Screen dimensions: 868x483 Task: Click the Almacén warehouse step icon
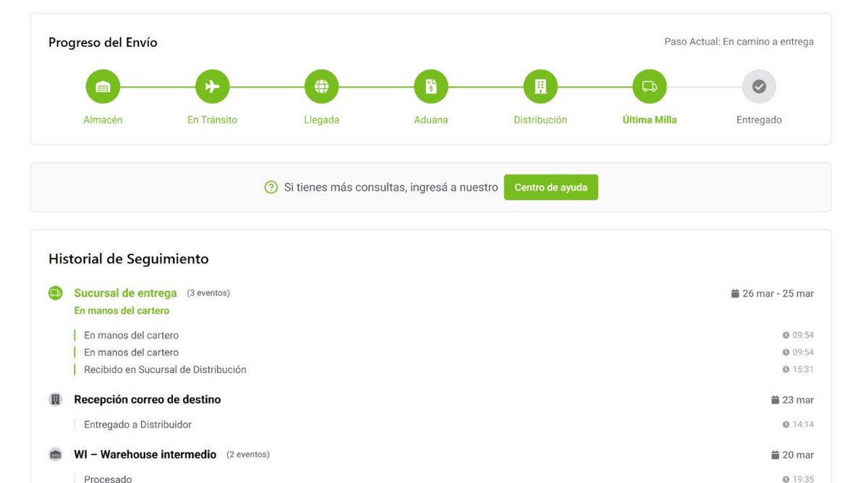103,87
